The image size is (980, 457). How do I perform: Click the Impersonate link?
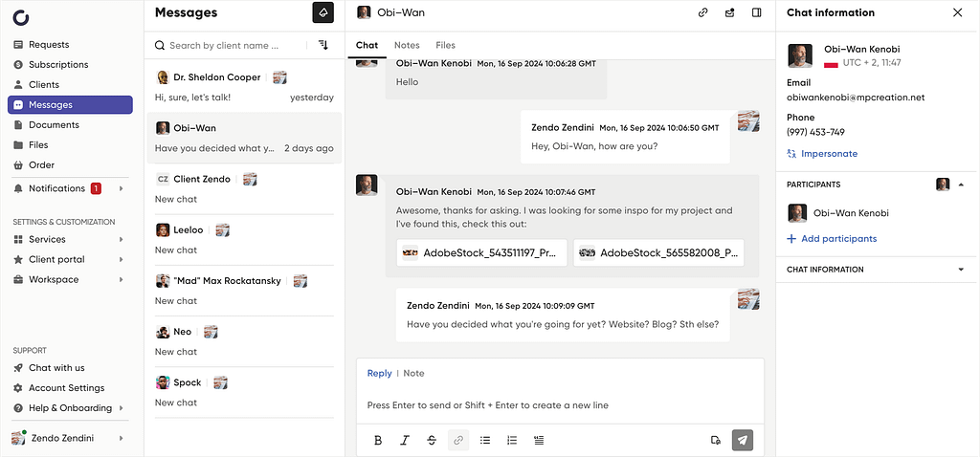click(822, 154)
